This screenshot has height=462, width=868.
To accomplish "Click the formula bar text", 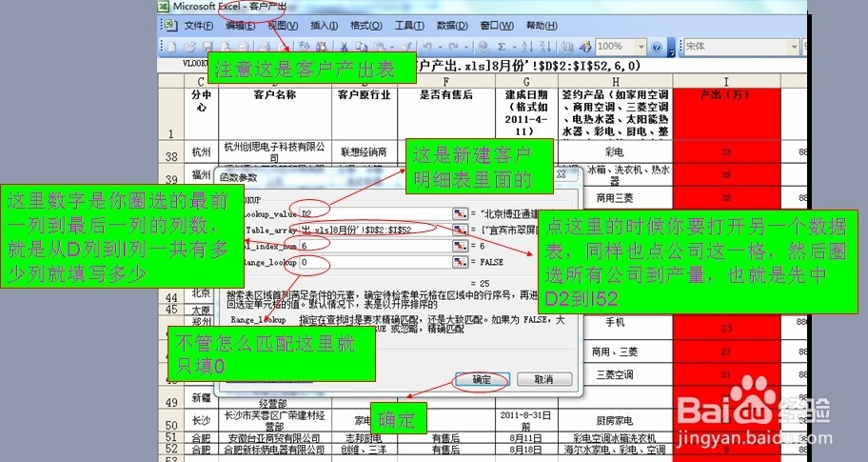I will coord(528,66).
